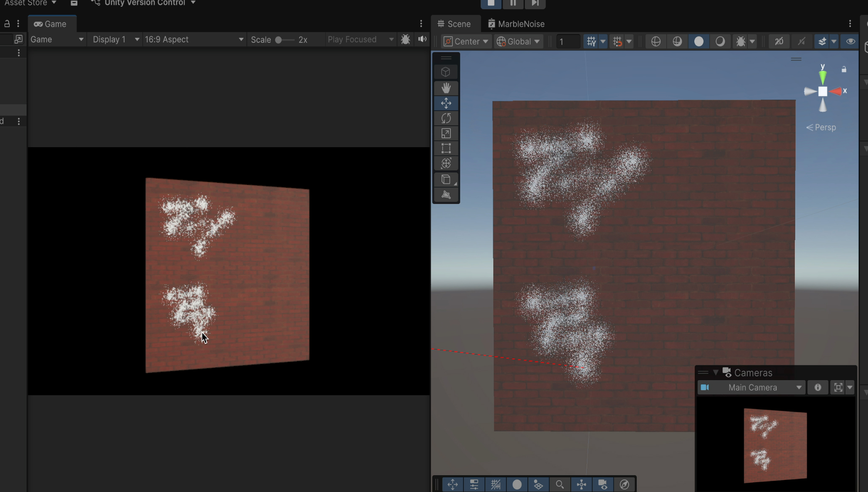Open the Unity Version Control menu
Screen dimensions: 868x492
click(144, 3)
